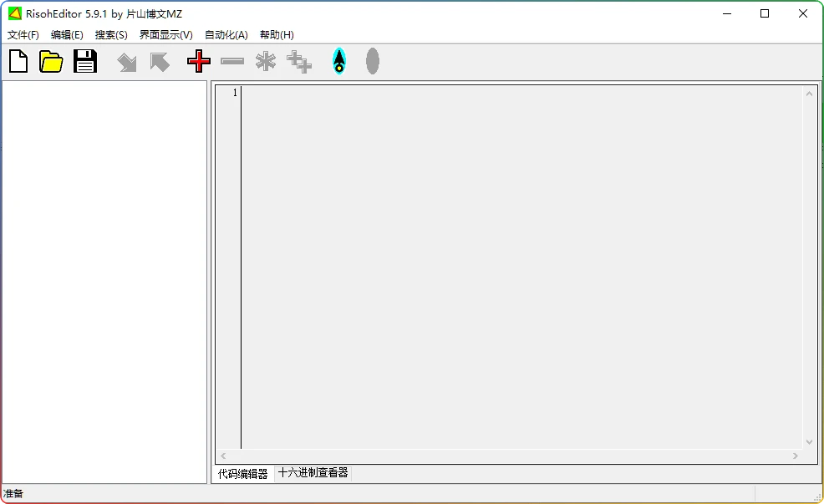This screenshot has height=504, width=824.
Task: Open the 帮助(H) menu
Action: pyautogui.click(x=277, y=35)
